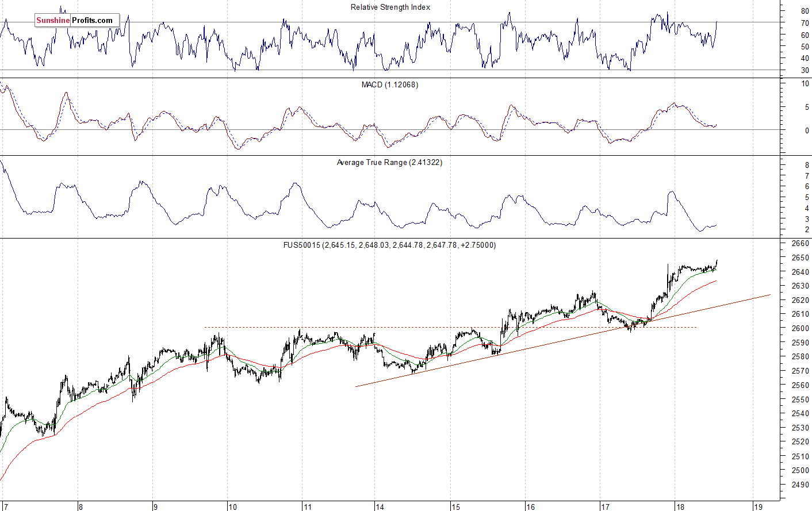Click the Relative Strength Index title
The image size is (812, 511).
click(x=390, y=7)
